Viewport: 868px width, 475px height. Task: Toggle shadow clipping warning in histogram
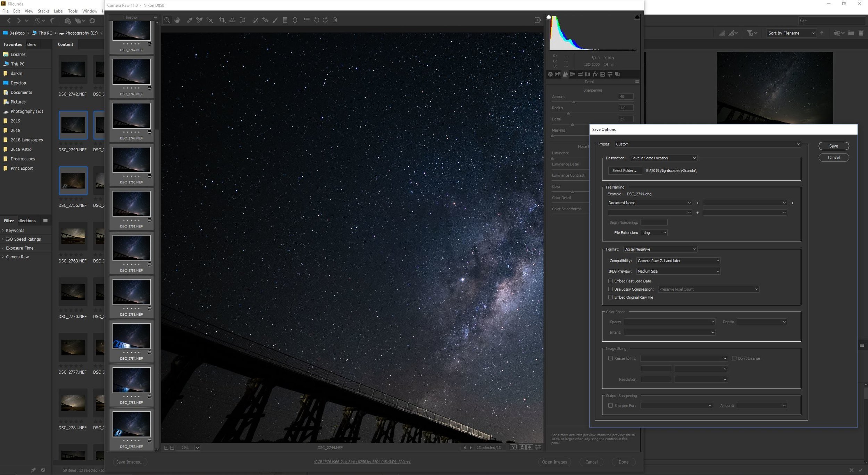(x=549, y=17)
